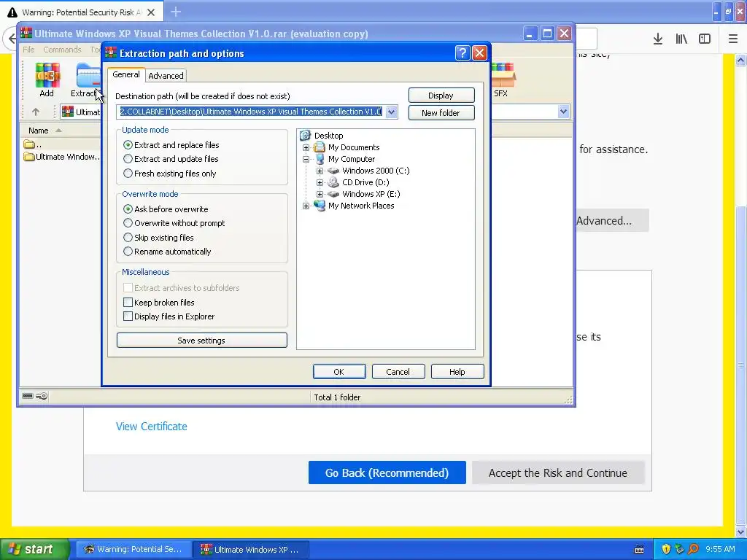The height and width of the screenshot is (560, 747).
Task: Click the Save settings button
Action: point(201,341)
